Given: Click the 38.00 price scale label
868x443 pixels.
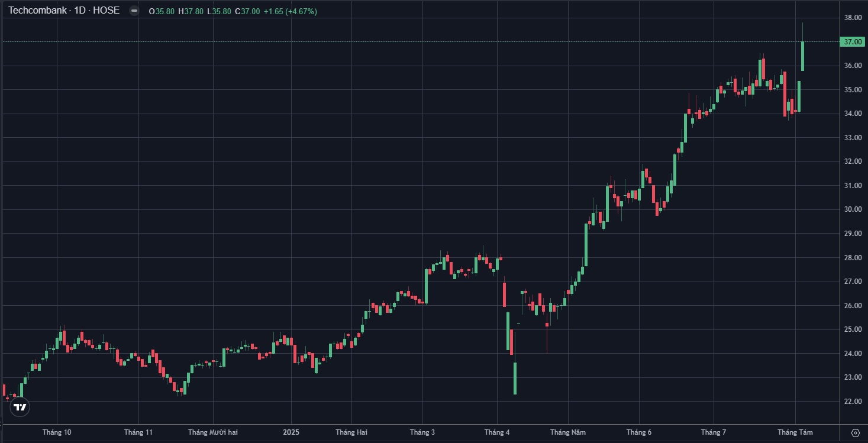Looking at the screenshot, I should [x=852, y=18].
